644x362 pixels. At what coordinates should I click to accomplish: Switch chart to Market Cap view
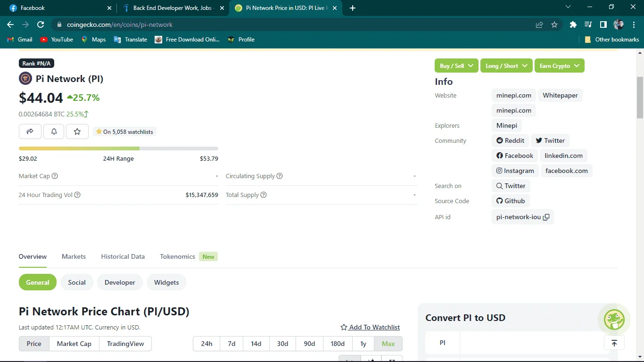[x=74, y=344]
